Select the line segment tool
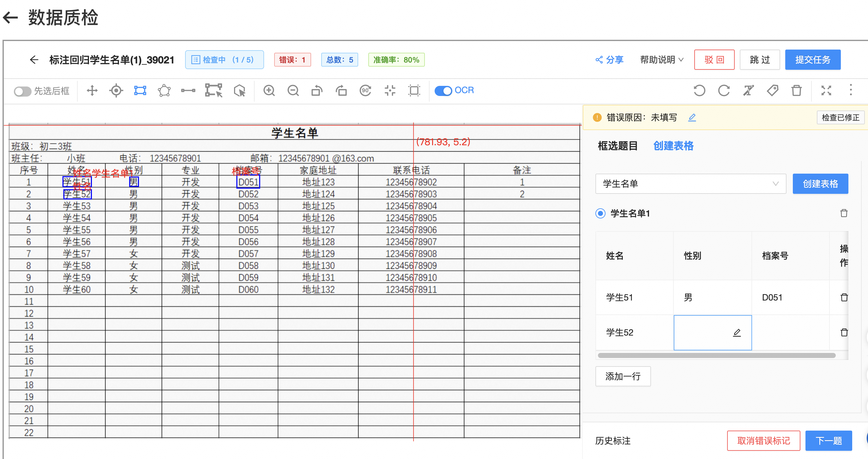 188,91
